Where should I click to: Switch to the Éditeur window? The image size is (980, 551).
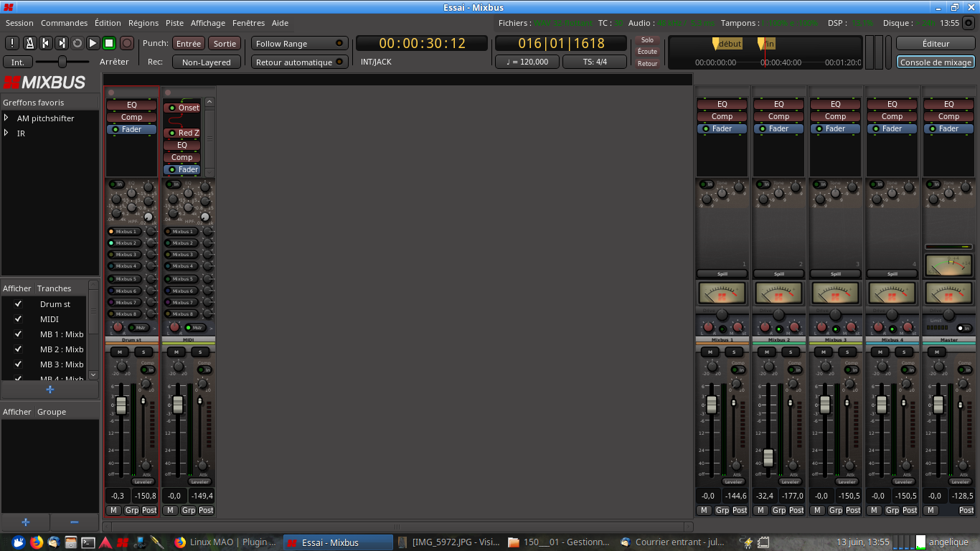pyautogui.click(x=936, y=43)
